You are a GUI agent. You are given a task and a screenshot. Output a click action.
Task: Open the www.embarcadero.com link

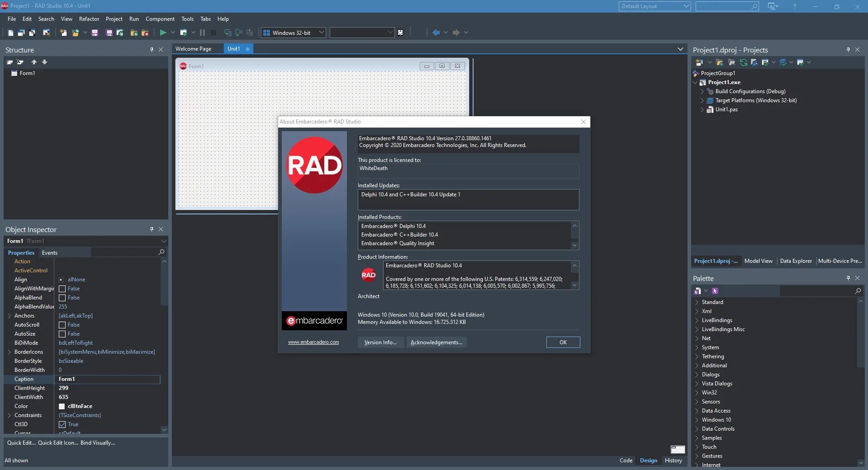313,342
